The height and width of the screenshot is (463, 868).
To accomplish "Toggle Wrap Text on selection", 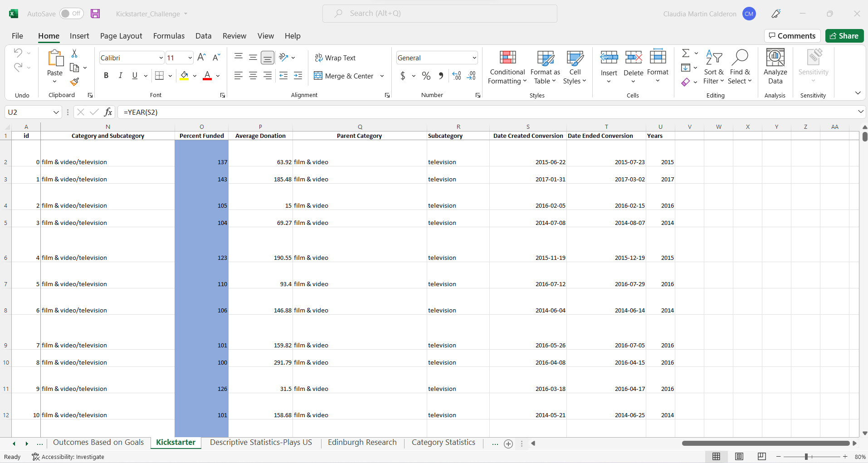I will click(335, 58).
